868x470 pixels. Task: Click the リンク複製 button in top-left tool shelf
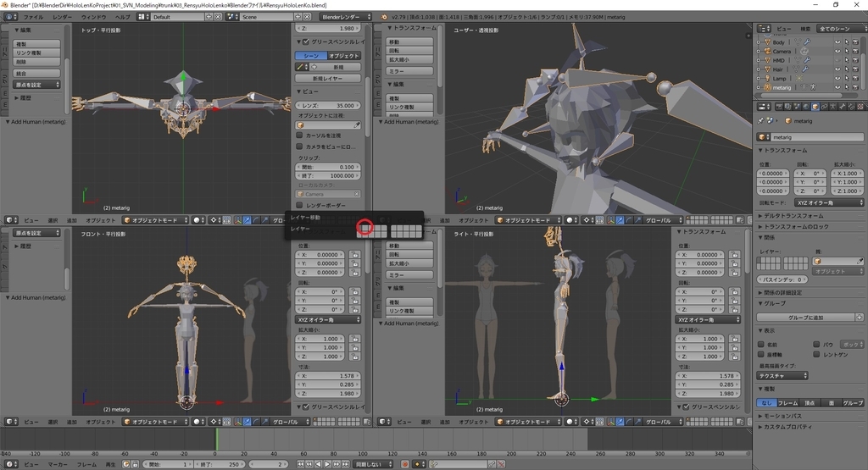coord(36,53)
